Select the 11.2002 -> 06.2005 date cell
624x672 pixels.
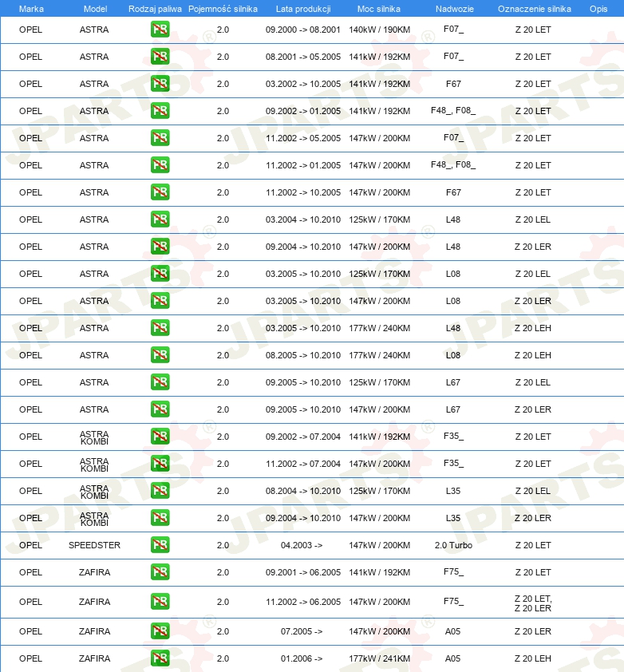click(x=303, y=602)
